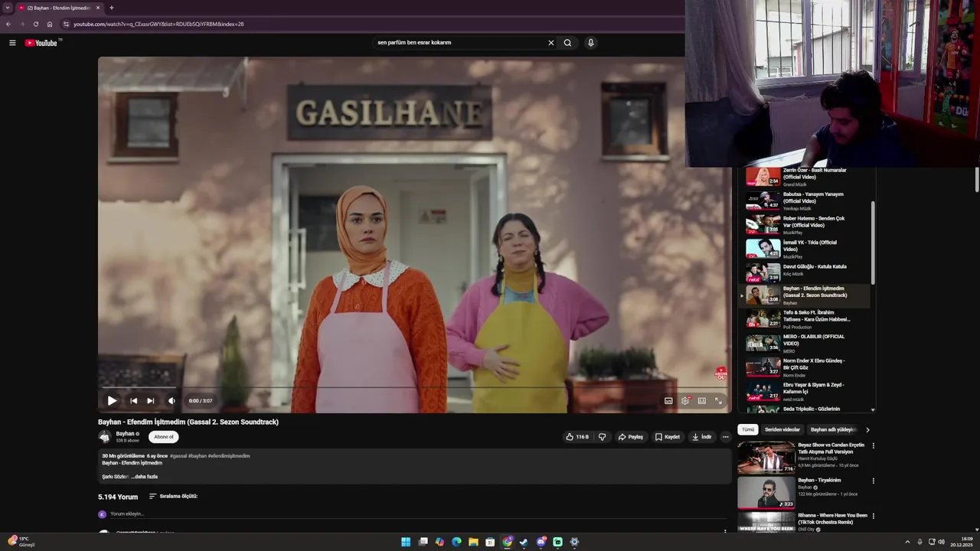Open Microsoft Edge from the taskbar
The image size is (980, 551).
tap(456, 542)
